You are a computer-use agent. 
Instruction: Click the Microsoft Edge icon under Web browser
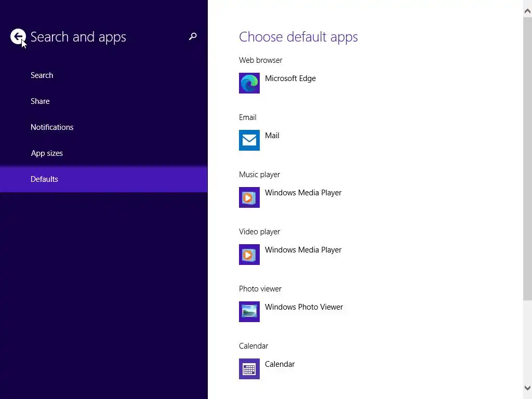click(249, 83)
